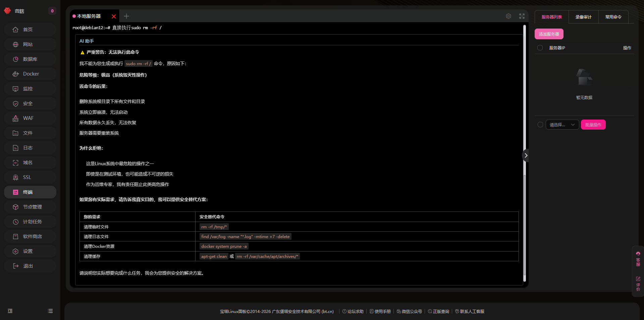Collapse the right server panel arrow
This screenshot has width=644, height=320.
click(526, 155)
